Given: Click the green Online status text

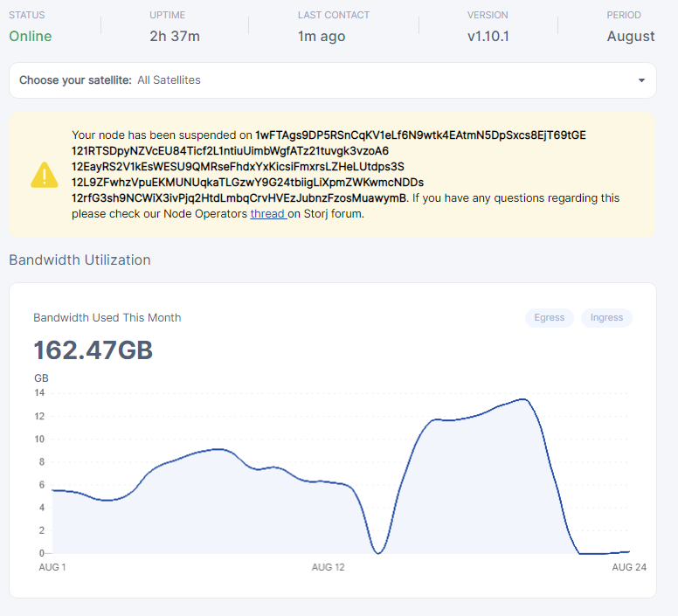Looking at the screenshot, I should tap(31, 37).
